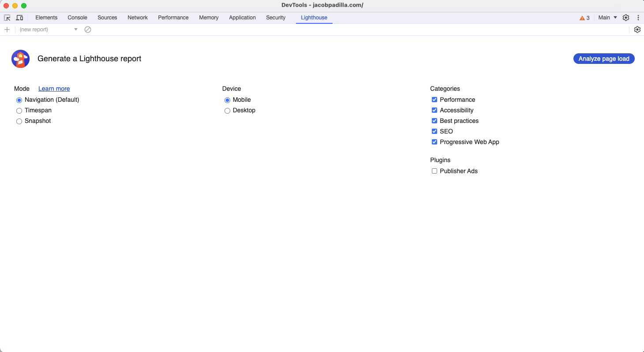Select the inspect element cursor icon
Image resolution: width=644 pixels, height=352 pixels.
click(7, 18)
